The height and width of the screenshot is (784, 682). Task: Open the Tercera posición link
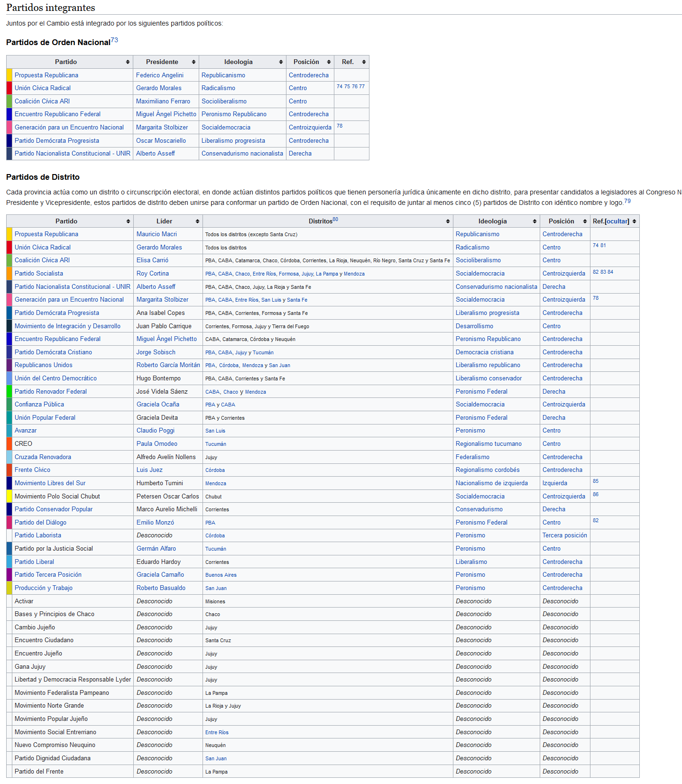[x=564, y=535]
